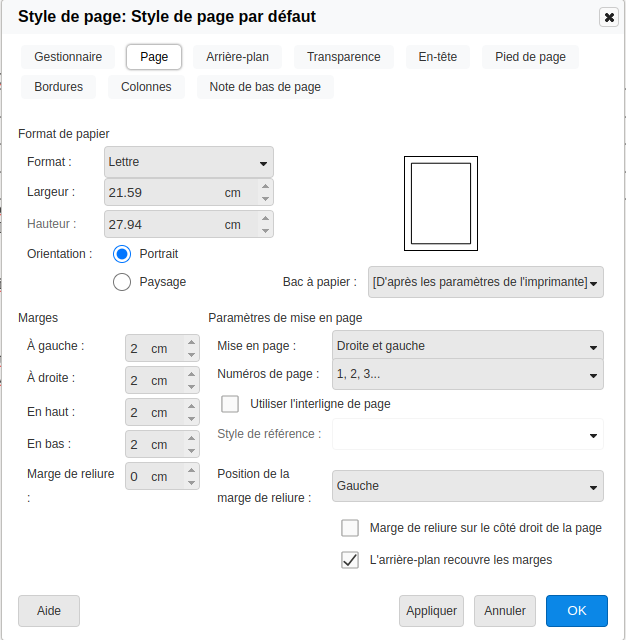Expand the Mise en page dropdown
This screenshot has width=626, height=640.
(x=467, y=346)
